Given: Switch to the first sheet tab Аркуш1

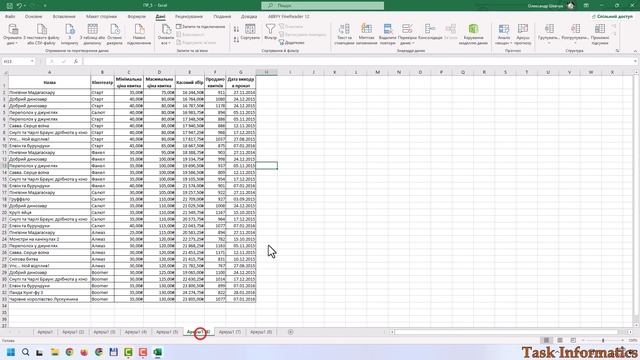Looking at the screenshot, I should (45, 332).
